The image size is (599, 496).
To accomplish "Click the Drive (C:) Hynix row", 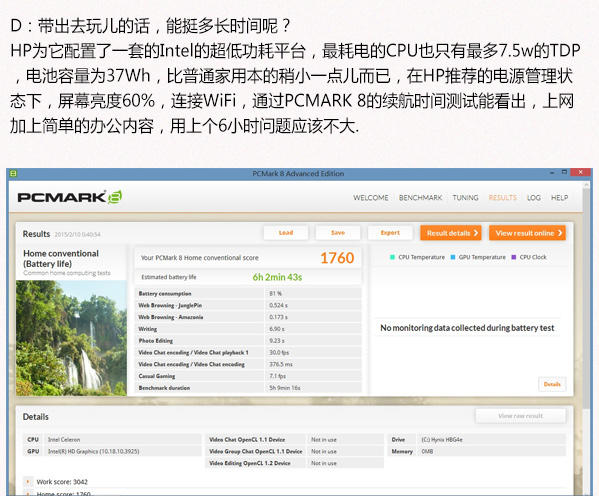I will (477, 439).
